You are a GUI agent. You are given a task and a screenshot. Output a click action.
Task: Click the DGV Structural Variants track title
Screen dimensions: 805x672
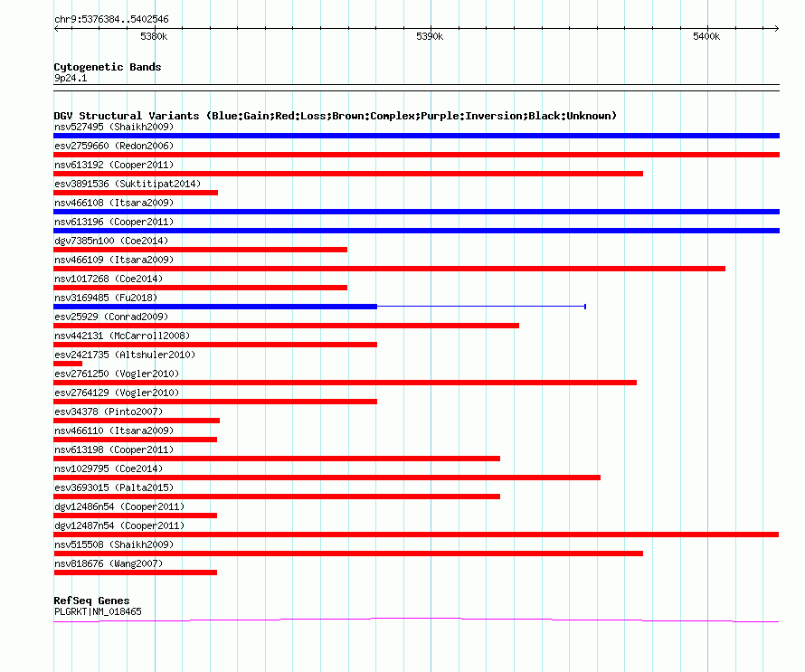pos(336,116)
